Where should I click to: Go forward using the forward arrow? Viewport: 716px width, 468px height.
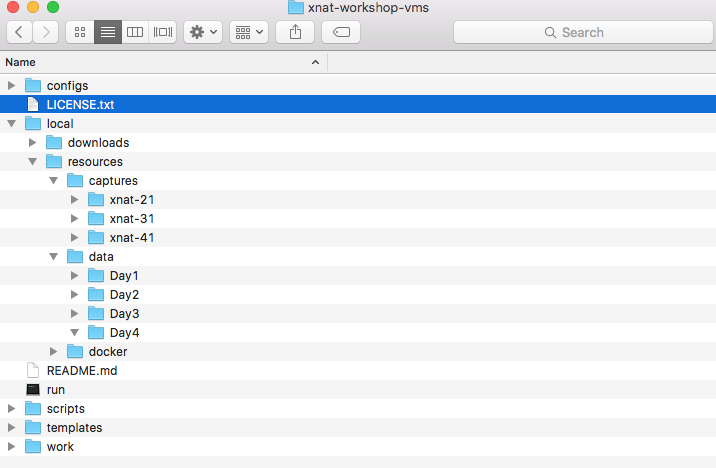point(46,32)
